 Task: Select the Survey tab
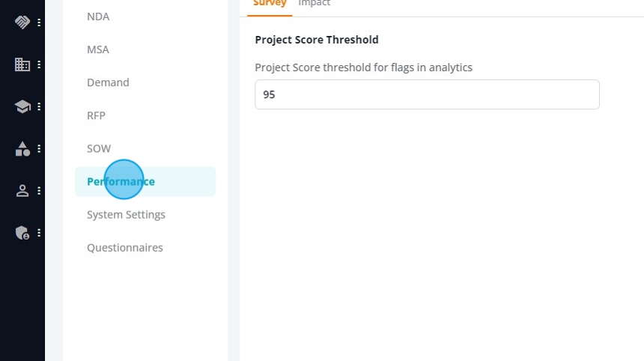point(270,3)
